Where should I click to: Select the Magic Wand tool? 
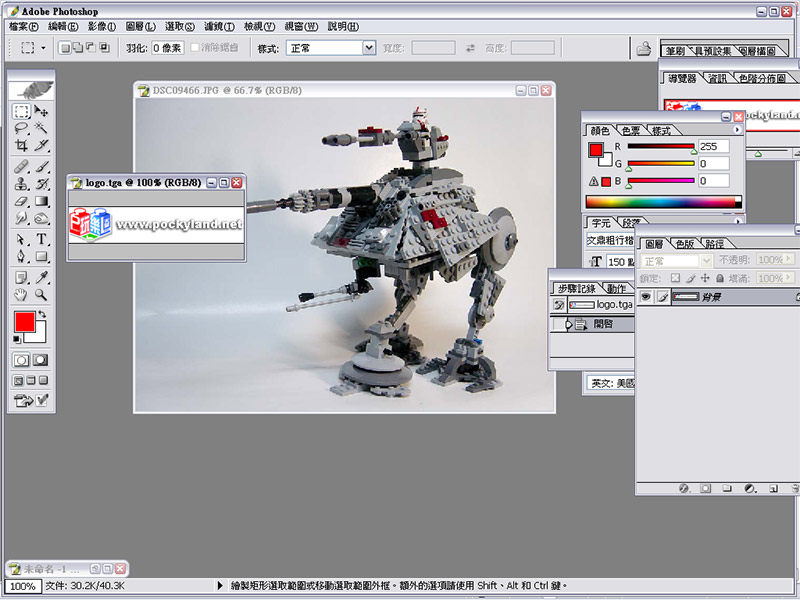point(42,129)
